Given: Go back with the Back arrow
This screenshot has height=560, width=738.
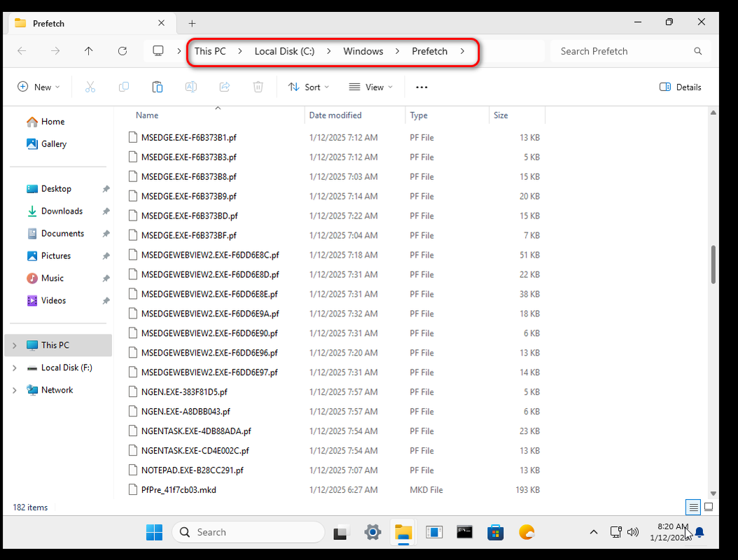Looking at the screenshot, I should (22, 51).
